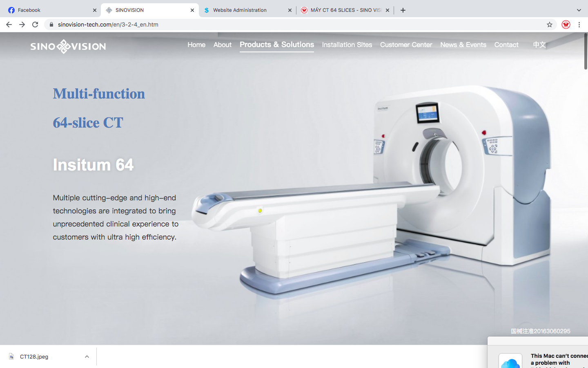Click the SINOVISION logo
This screenshot has width=588, height=368.
[x=68, y=46]
